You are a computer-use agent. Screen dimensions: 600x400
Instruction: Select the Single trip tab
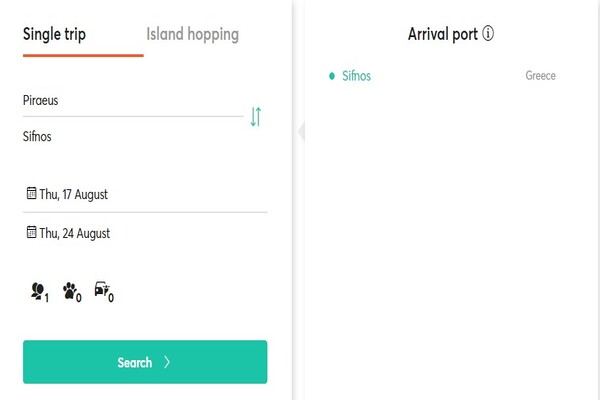(54, 34)
